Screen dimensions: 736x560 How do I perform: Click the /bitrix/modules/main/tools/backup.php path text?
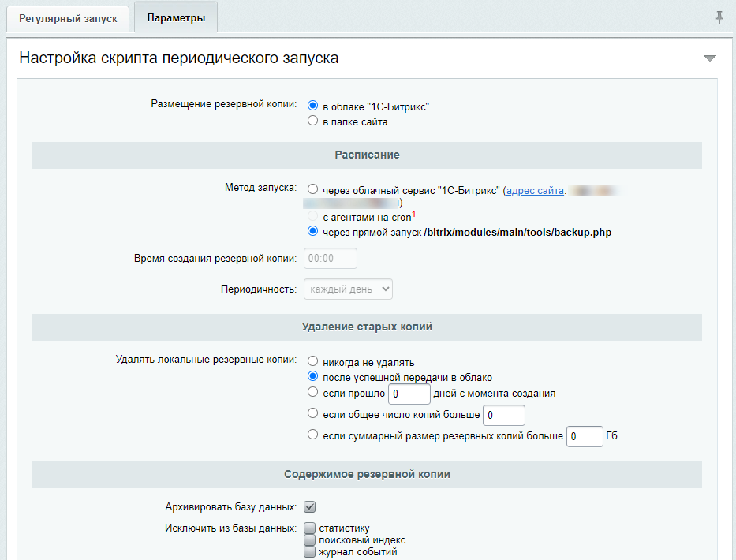coord(517,233)
